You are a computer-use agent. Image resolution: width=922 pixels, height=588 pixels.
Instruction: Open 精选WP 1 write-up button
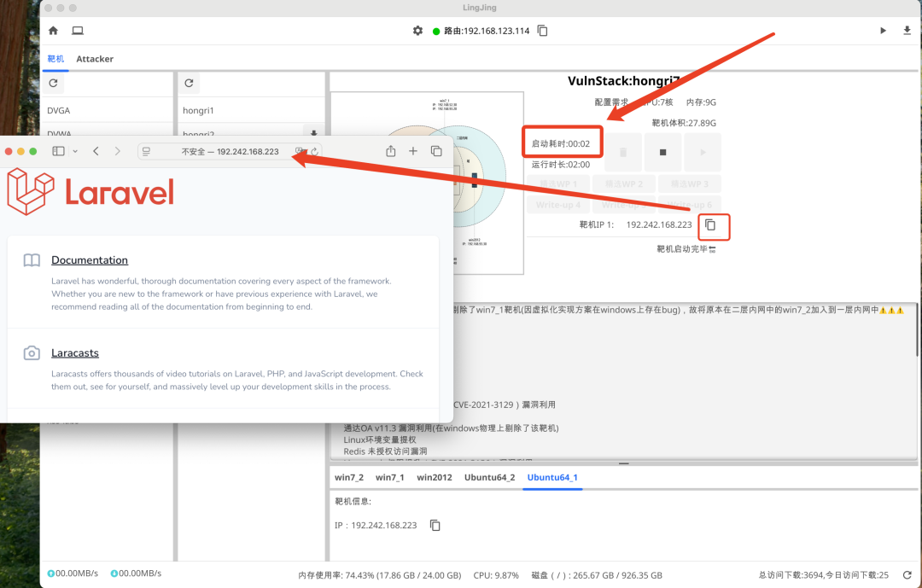(x=558, y=184)
